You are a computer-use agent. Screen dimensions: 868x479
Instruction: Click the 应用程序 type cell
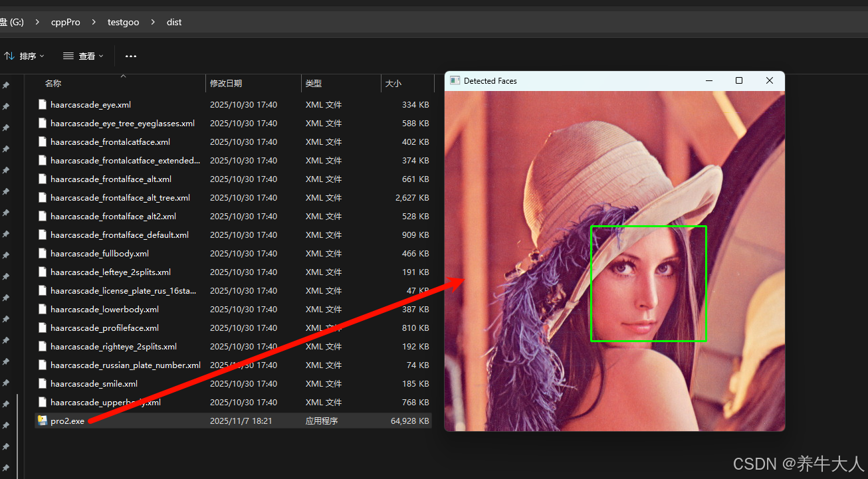[x=322, y=421]
